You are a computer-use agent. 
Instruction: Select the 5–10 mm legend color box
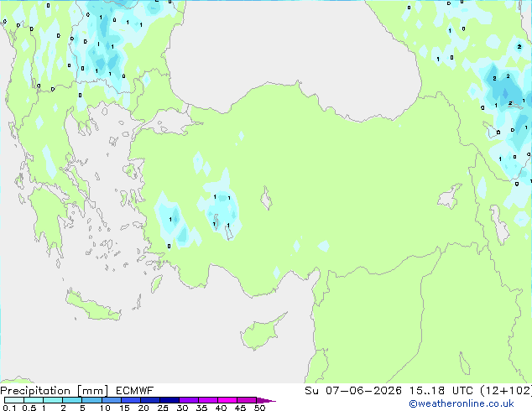[x=91, y=400]
